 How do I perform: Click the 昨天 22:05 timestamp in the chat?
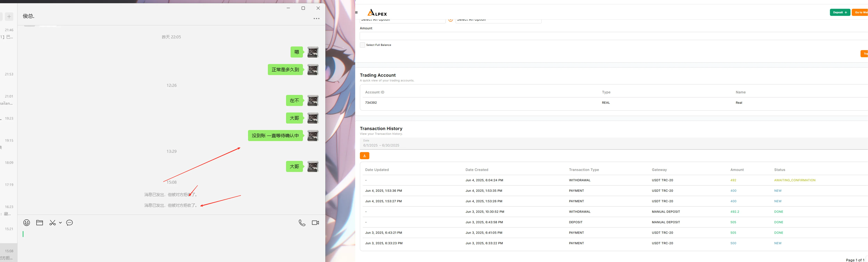pyautogui.click(x=171, y=37)
